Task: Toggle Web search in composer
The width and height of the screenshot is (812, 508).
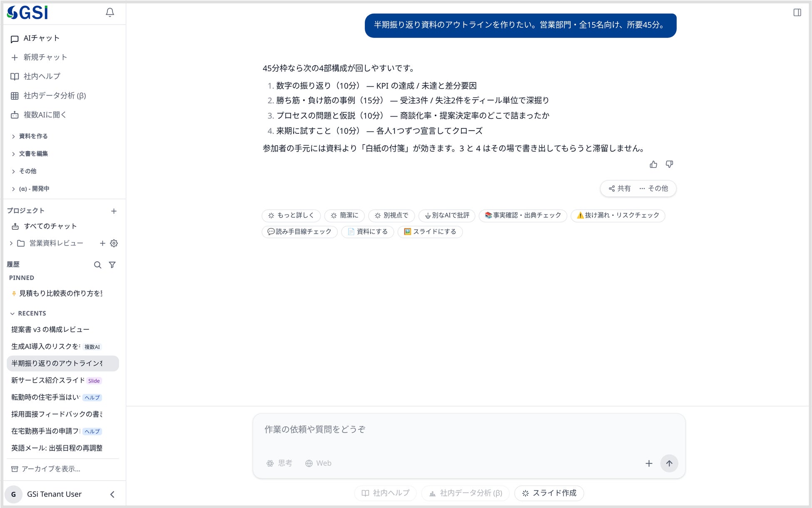Action: [318, 463]
